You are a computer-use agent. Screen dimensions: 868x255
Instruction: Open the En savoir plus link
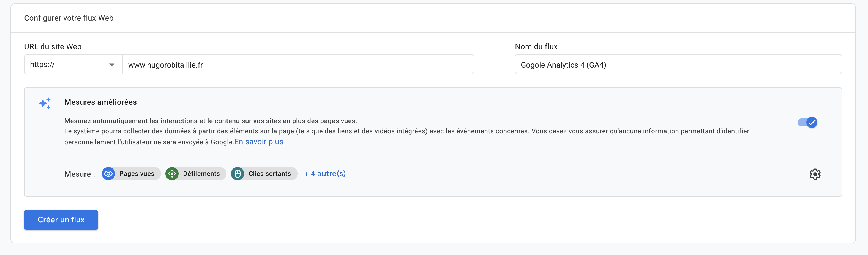259,142
